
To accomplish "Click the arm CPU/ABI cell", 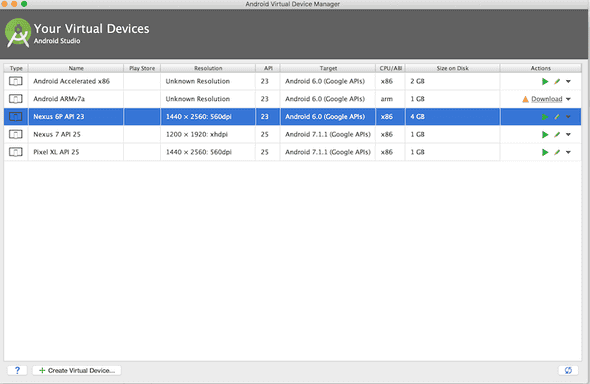I will click(x=391, y=99).
